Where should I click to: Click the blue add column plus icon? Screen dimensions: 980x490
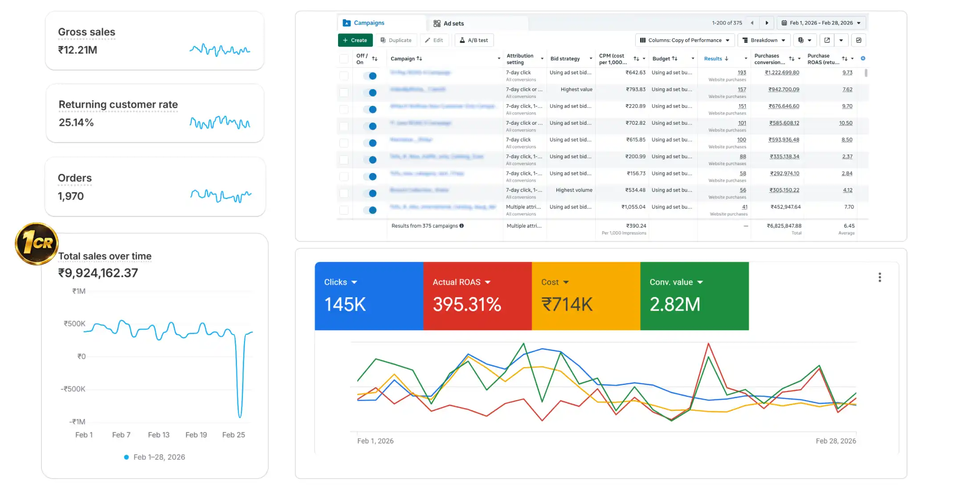863,58
